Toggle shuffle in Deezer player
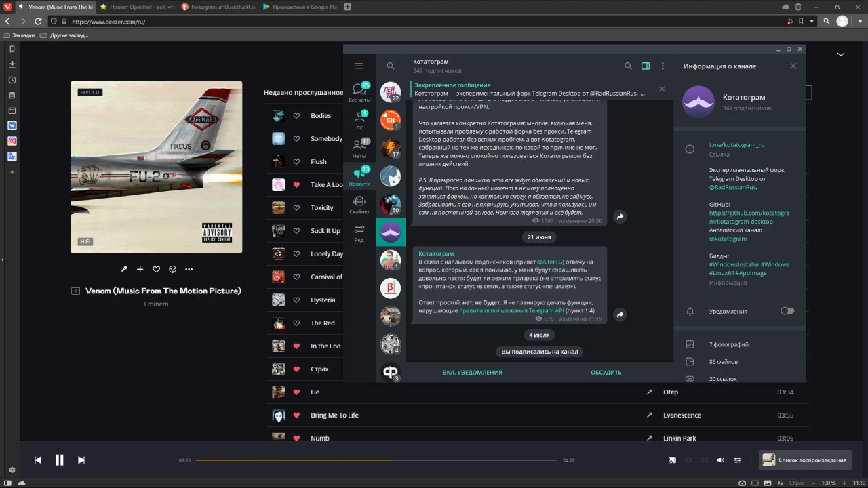Image resolution: width=868 pixels, height=488 pixels. tap(705, 460)
